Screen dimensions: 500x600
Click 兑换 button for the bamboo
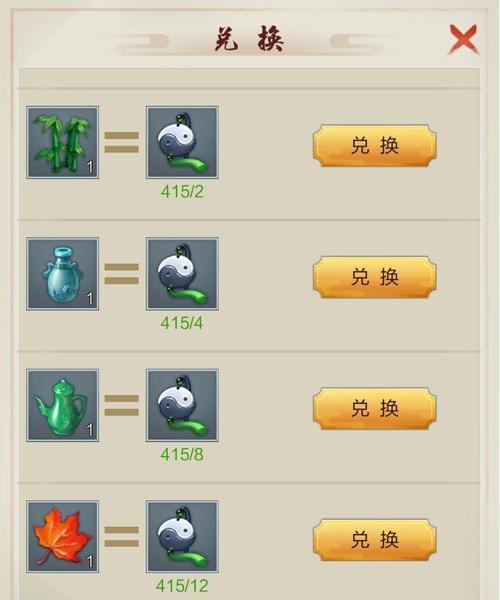click(x=375, y=145)
